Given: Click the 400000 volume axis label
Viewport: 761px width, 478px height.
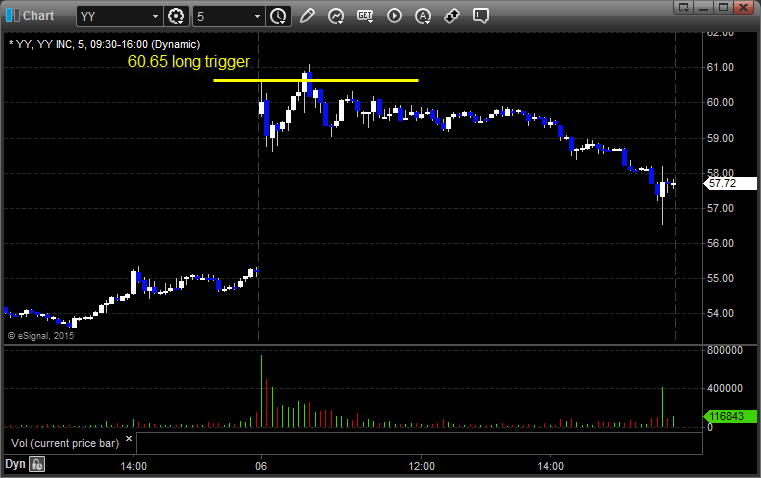Looking at the screenshot, I should 725,388.
